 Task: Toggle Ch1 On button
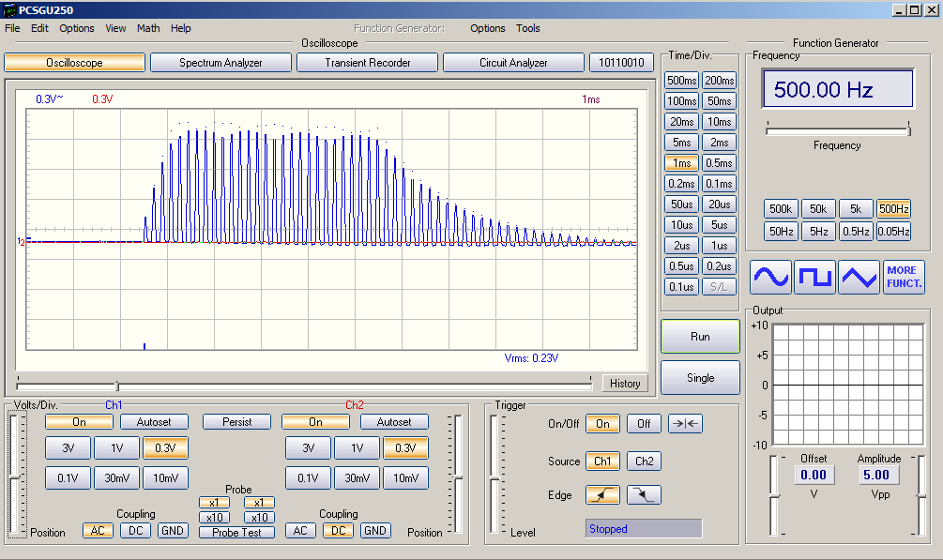click(x=79, y=422)
